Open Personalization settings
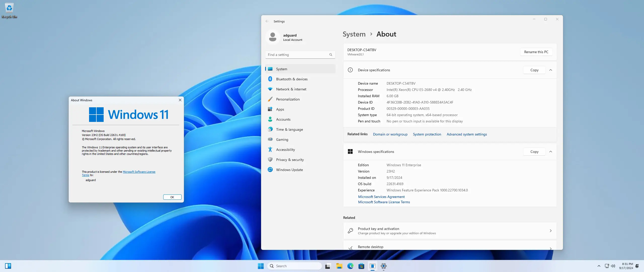The height and width of the screenshot is (272, 644). click(x=288, y=99)
